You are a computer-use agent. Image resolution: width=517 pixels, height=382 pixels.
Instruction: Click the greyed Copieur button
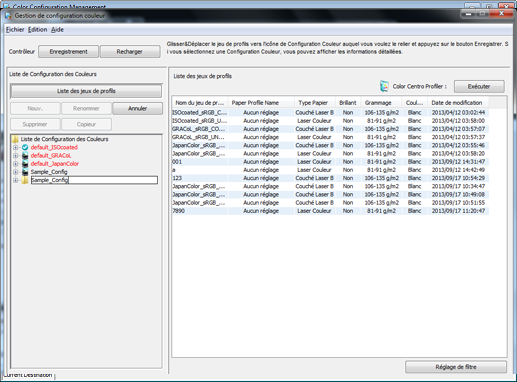86,124
